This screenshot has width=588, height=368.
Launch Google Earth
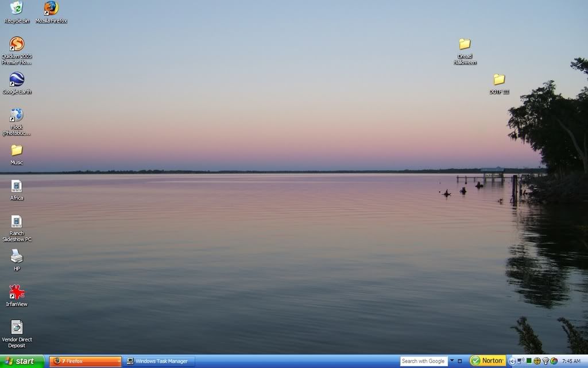coord(16,80)
